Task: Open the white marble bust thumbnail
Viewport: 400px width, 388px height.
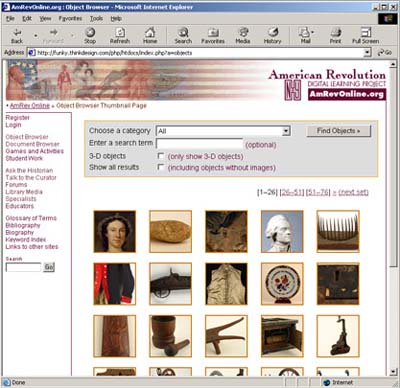Action: tap(282, 231)
